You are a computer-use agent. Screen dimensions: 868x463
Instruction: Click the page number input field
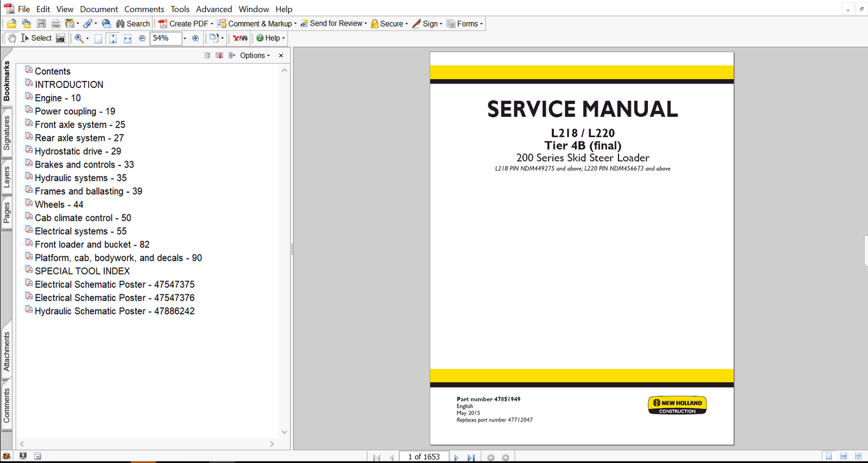click(x=424, y=456)
